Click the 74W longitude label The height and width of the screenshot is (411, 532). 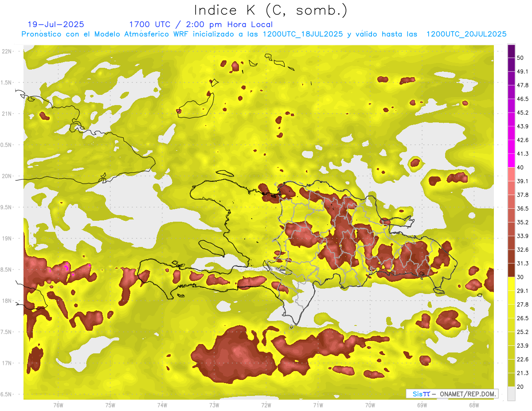162,405
